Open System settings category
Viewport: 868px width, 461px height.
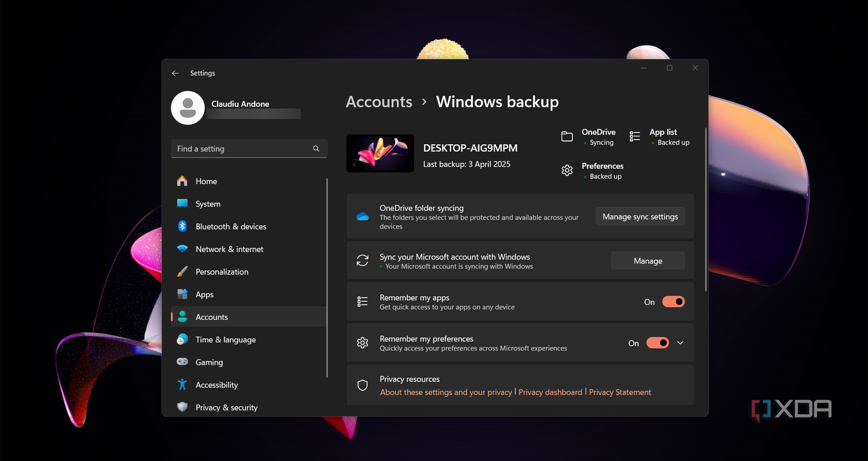[x=249, y=204]
